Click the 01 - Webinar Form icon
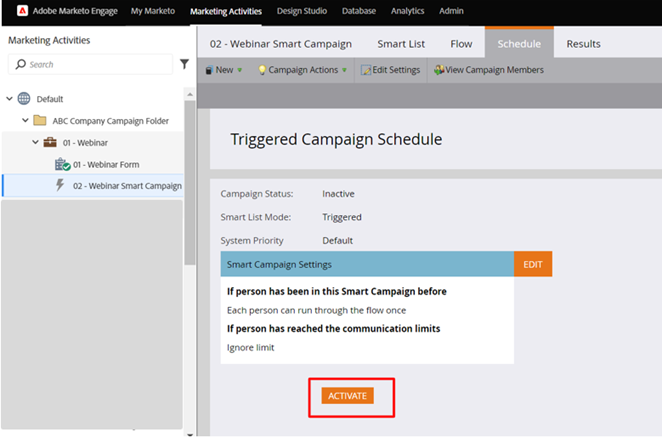This screenshot has width=662, height=438. coord(62,164)
